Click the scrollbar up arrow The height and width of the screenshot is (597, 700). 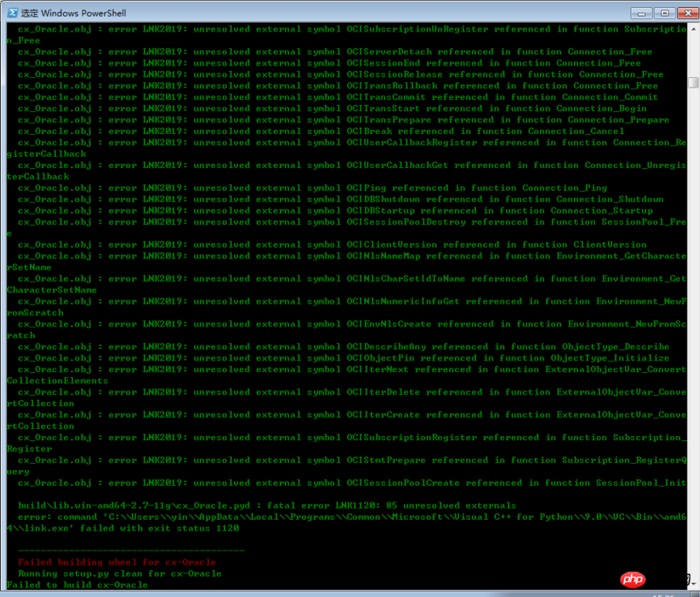click(693, 29)
